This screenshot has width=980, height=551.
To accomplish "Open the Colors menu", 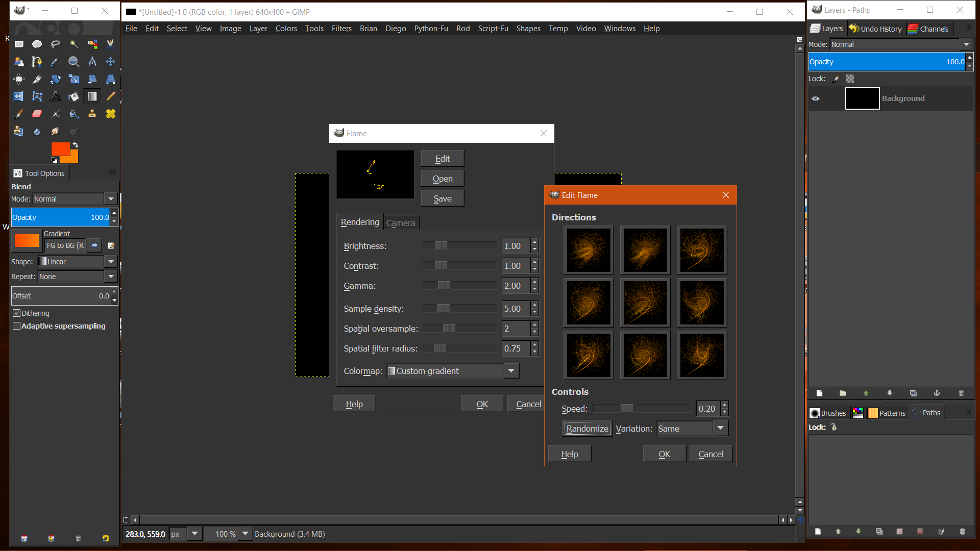I will pyautogui.click(x=286, y=29).
